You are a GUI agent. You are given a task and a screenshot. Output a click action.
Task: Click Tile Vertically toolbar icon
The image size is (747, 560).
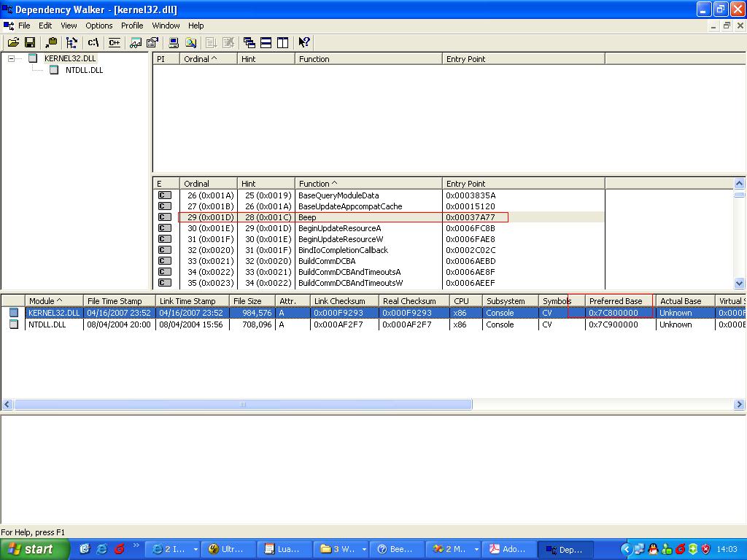pos(283,42)
